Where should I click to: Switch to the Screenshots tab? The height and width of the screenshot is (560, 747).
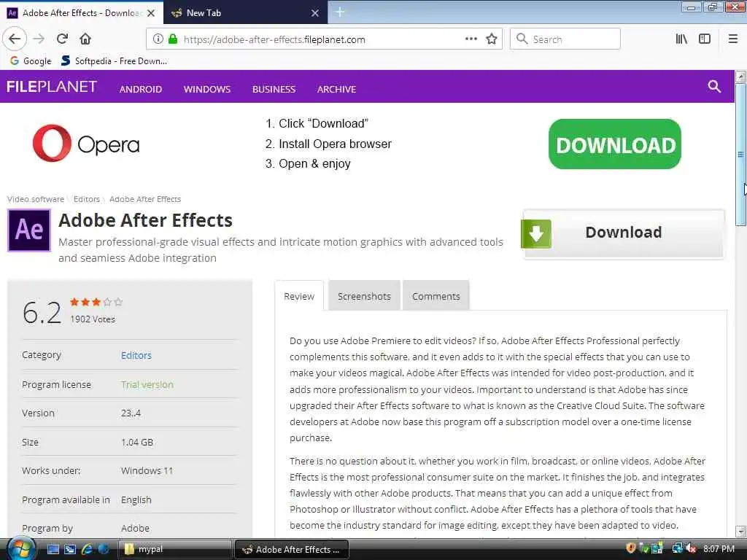364,296
